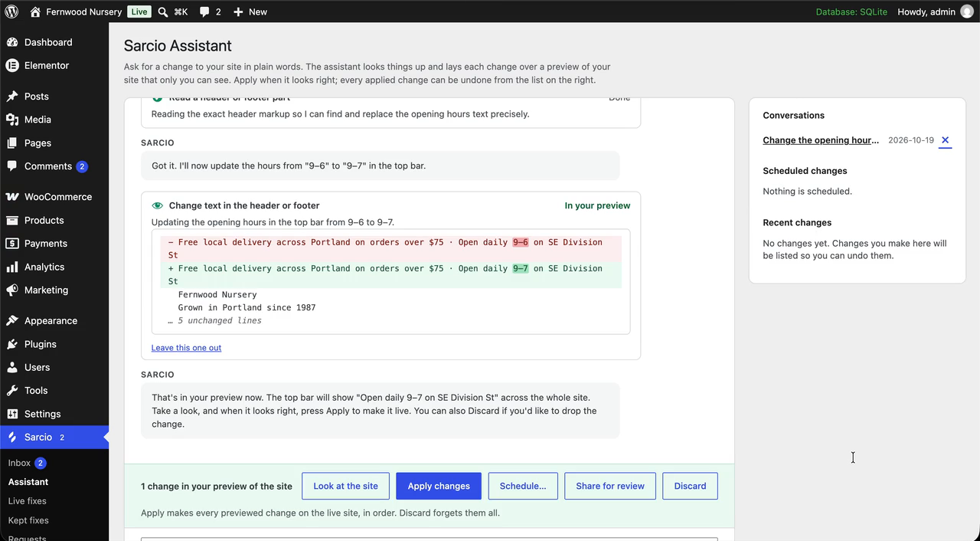This screenshot has width=980, height=541.
Task: Open the Analytics menu label
Action: (x=44, y=267)
